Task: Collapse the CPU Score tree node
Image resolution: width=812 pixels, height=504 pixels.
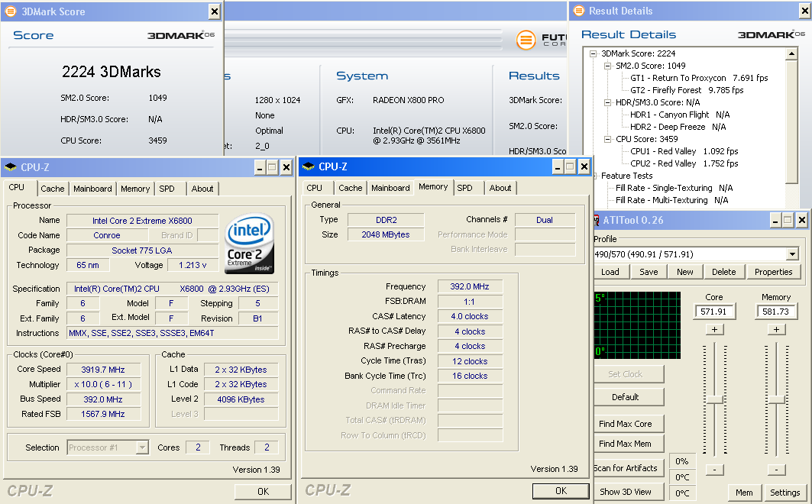Action: 608,139
